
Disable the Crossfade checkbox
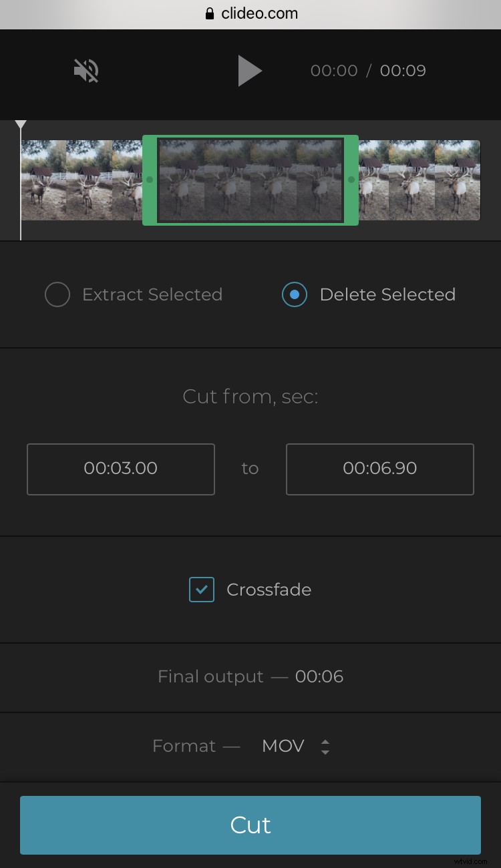click(201, 590)
